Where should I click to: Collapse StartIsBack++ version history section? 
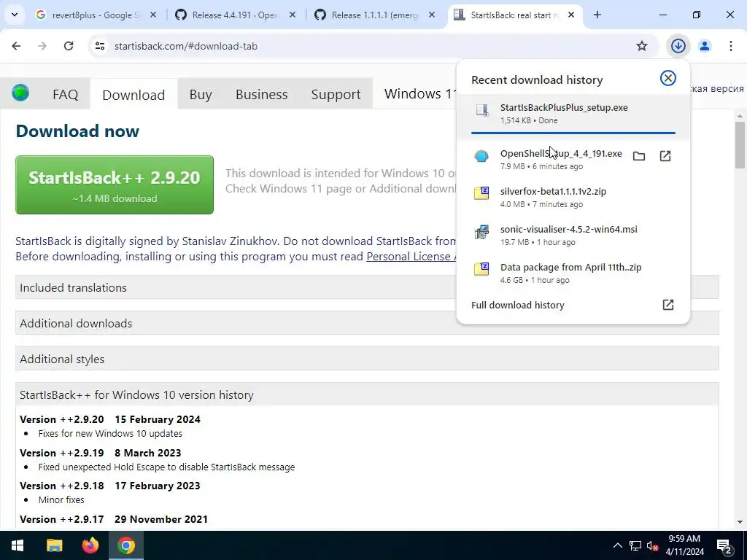pos(367,394)
